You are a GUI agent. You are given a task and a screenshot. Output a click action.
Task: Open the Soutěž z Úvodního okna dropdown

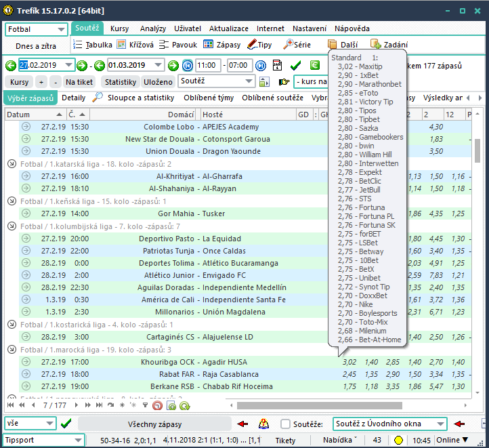click(440, 424)
